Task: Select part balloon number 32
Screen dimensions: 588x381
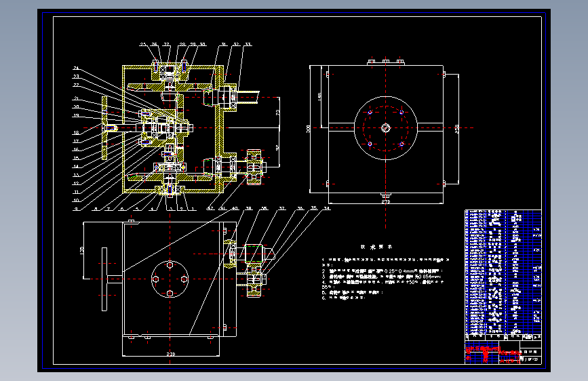Action: [236, 44]
